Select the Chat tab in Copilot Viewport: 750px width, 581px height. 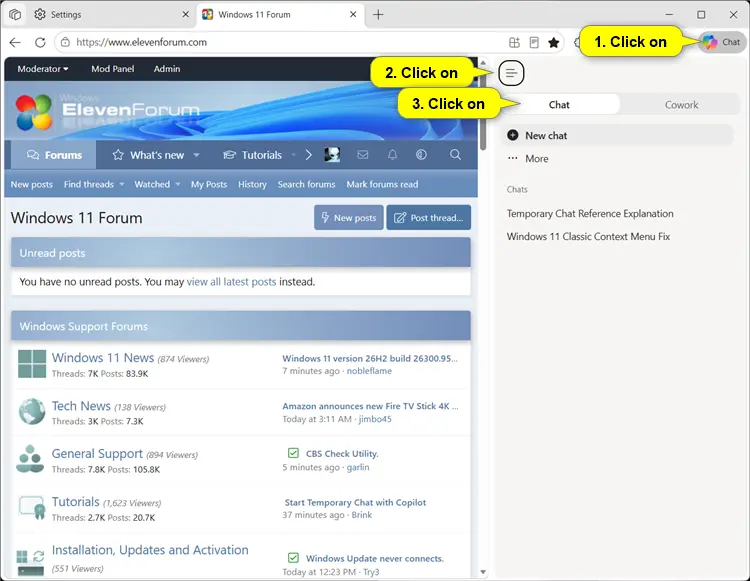[x=559, y=105]
